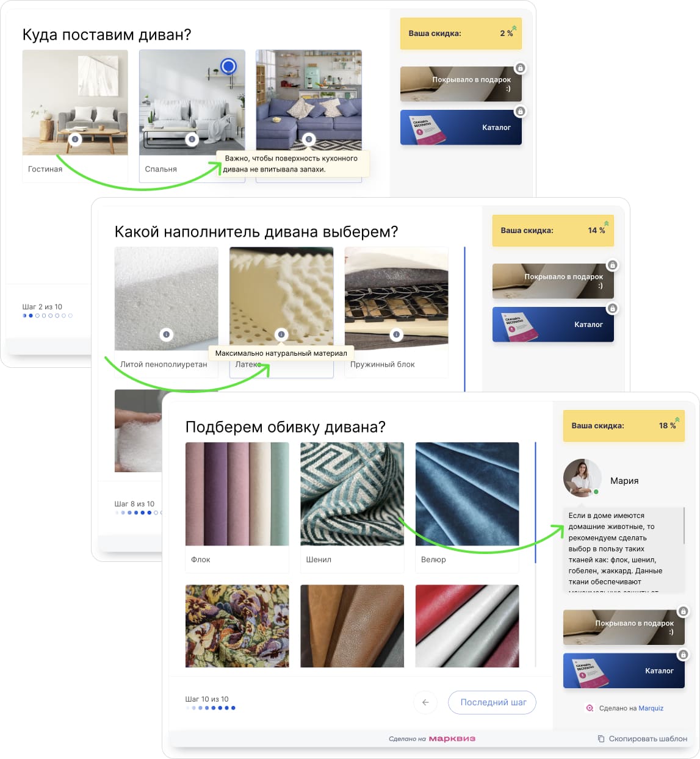Click info icon on Литой пенополиуретан image
700x759 pixels.
[166, 334]
